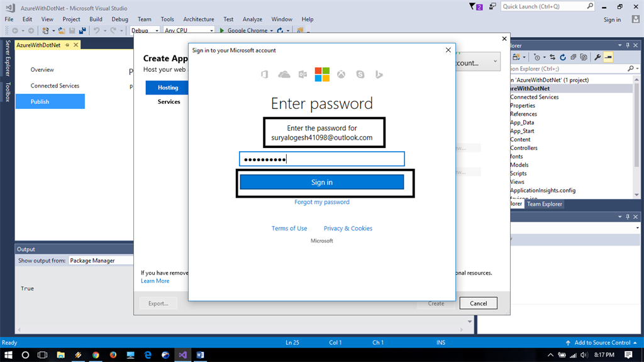The image size is (644, 362).
Task: Open the Package Manager output source dropdown
Action: coord(101,261)
